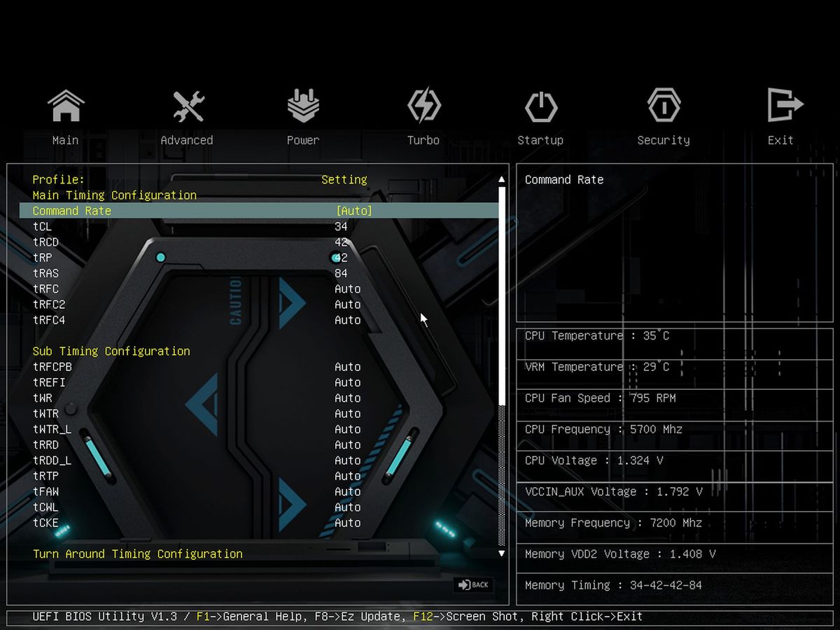Open the Exit door icon
Screen dimensions: 840x630
784,106
